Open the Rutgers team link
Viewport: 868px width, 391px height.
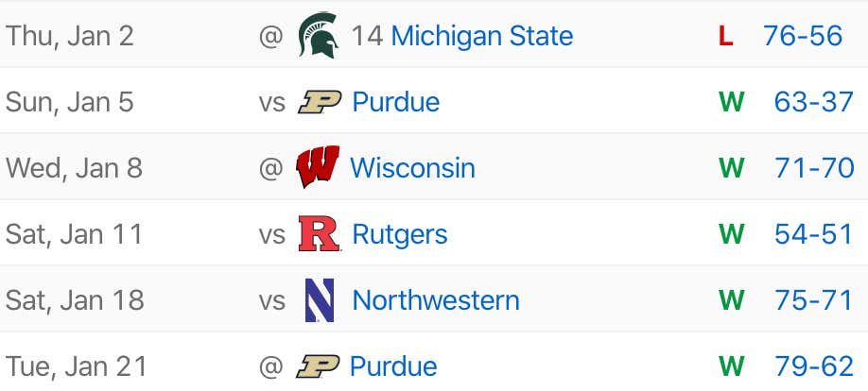400,235
